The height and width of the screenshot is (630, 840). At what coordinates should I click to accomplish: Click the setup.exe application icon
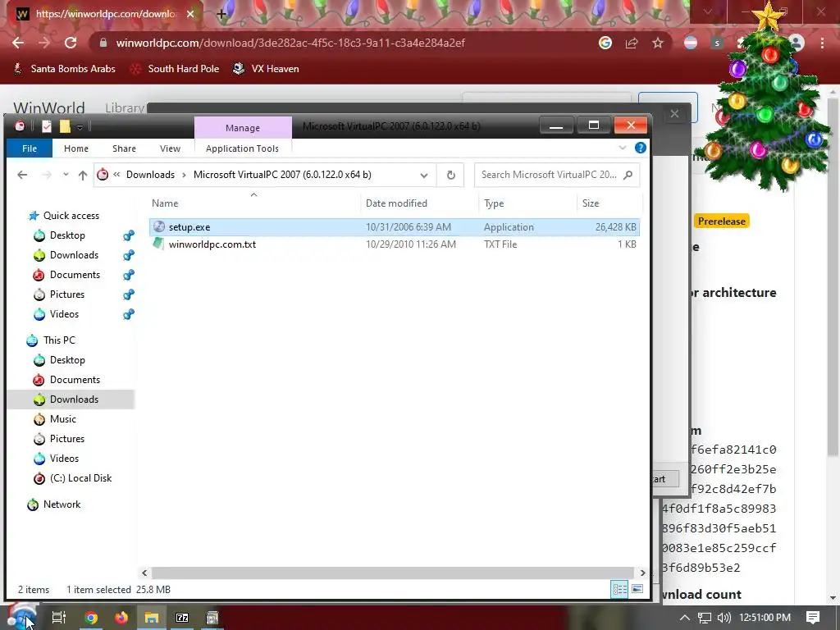tap(158, 226)
